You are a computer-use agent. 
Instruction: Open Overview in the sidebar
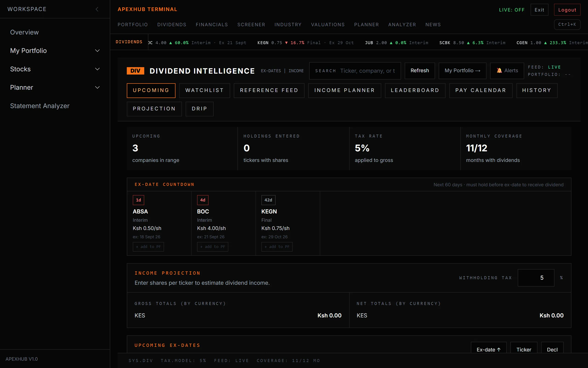click(24, 32)
